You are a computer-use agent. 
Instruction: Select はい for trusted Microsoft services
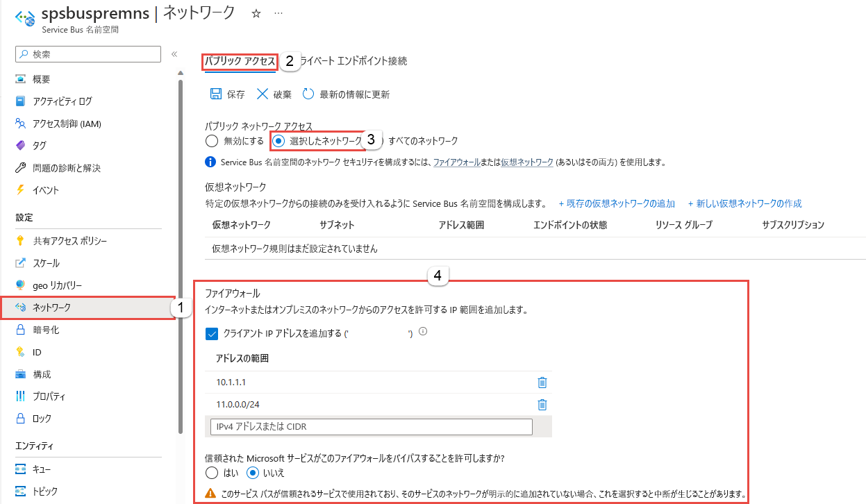(x=212, y=473)
